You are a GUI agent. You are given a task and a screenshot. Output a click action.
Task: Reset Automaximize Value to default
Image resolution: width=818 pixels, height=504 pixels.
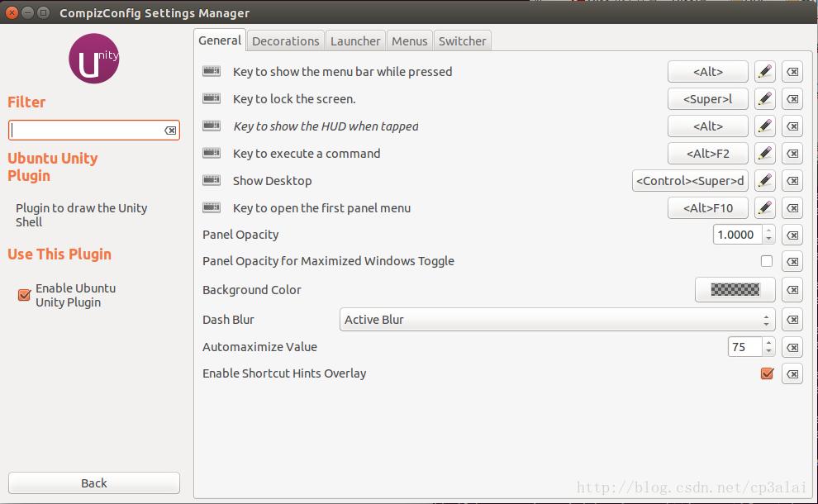coord(792,347)
